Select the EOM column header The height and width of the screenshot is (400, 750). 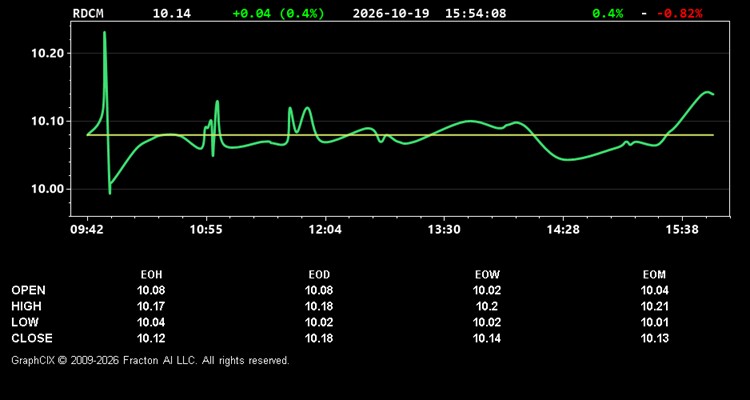coord(654,275)
